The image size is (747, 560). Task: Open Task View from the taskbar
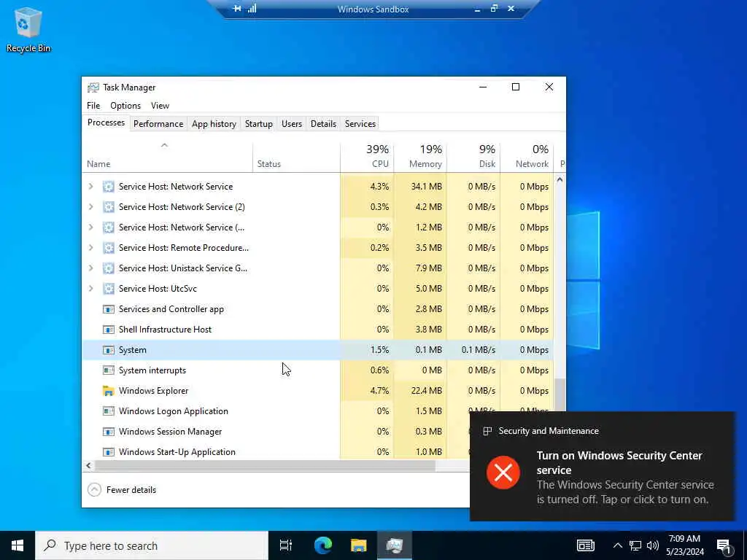click(286, 545)
